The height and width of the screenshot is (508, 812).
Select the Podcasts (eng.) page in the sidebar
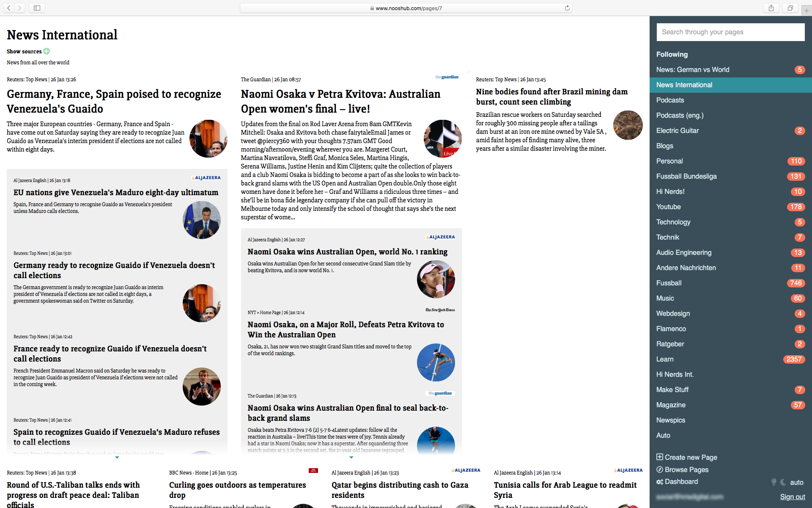click(x=680, y=115)
